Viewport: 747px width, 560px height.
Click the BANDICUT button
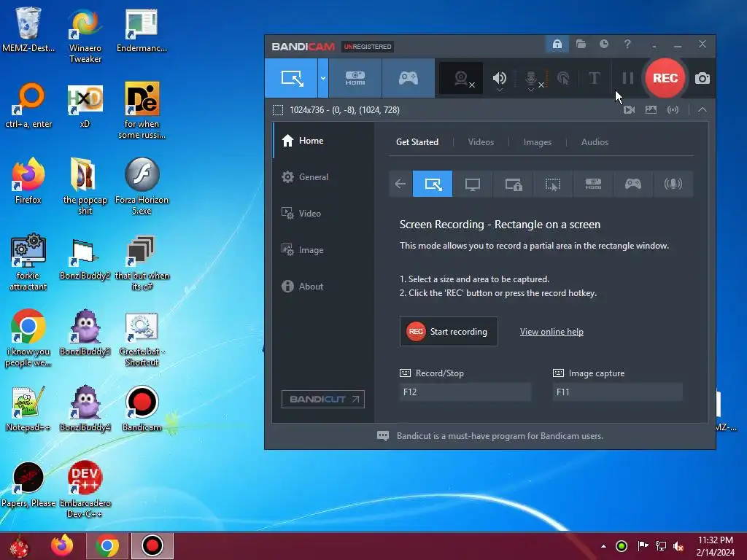tap(323, 399)
